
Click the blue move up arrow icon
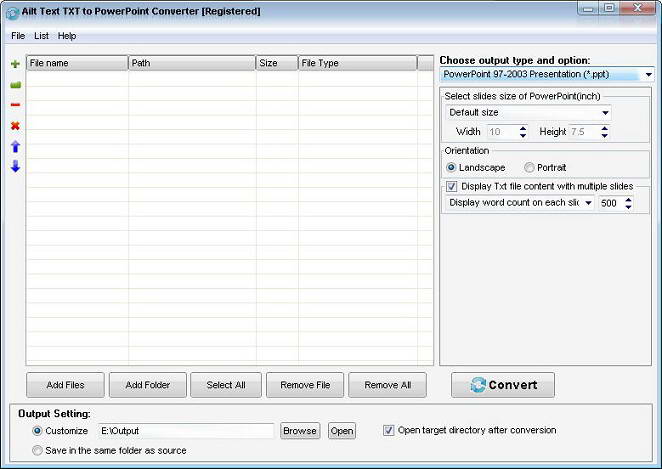(x=15, y=146)
